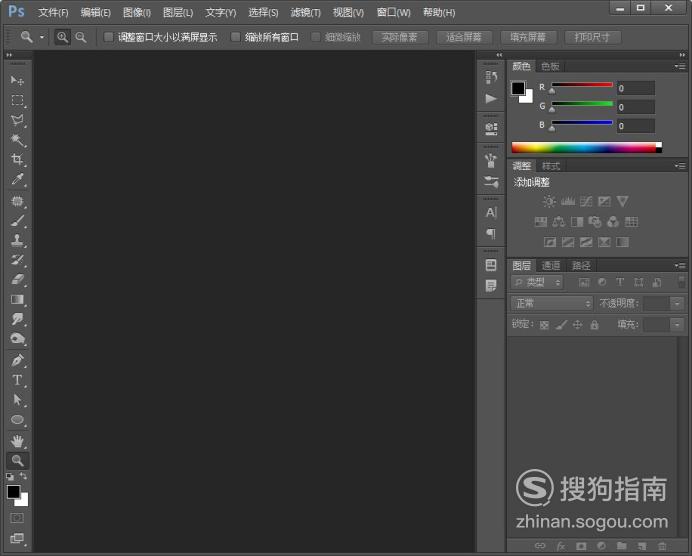Select the Healing Brush tool

tap(17, 201)
